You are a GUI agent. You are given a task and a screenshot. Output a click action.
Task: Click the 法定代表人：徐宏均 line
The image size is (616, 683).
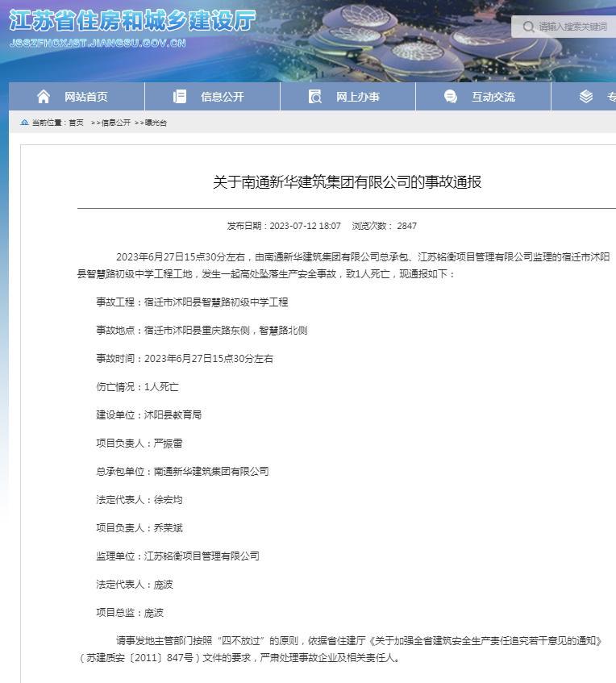[139, 500]
